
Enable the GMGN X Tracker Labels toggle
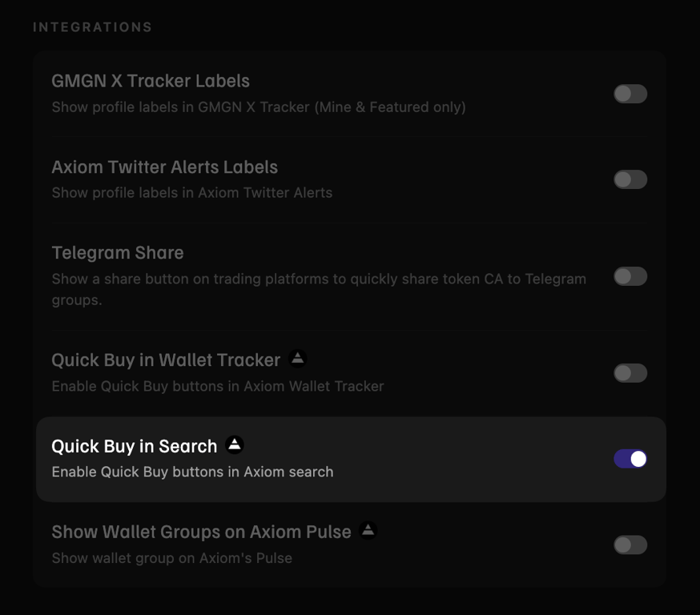pos(630,94)
